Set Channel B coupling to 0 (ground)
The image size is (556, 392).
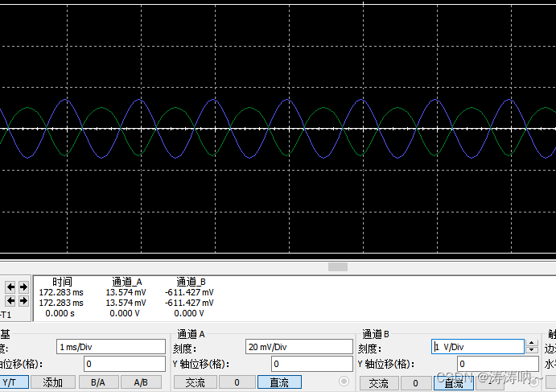416,384
